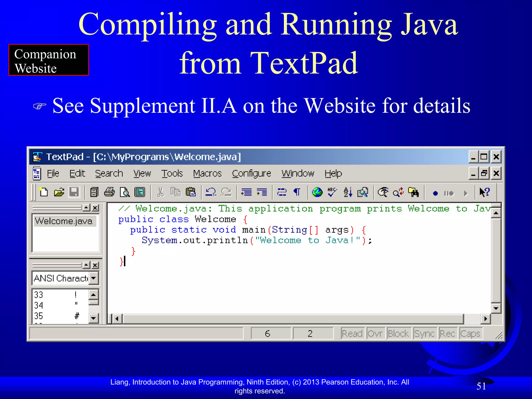
Task: Close the document selector pane
Action: 95,208
